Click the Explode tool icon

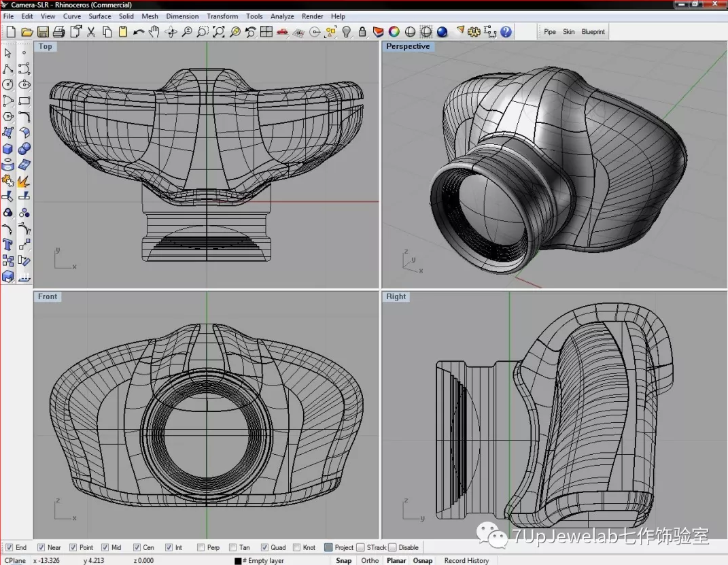click(24, 181)
